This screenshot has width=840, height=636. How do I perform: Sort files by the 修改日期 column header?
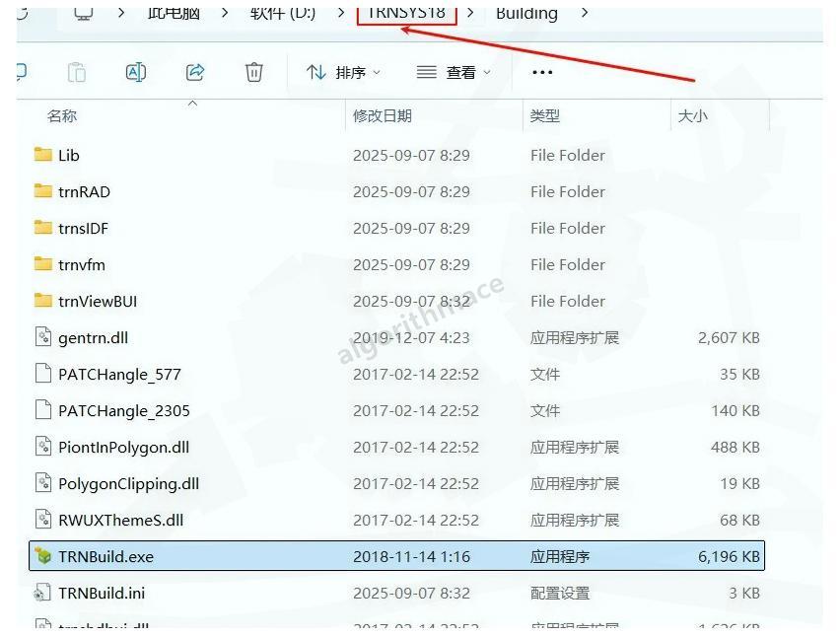(x=384, y=115)
